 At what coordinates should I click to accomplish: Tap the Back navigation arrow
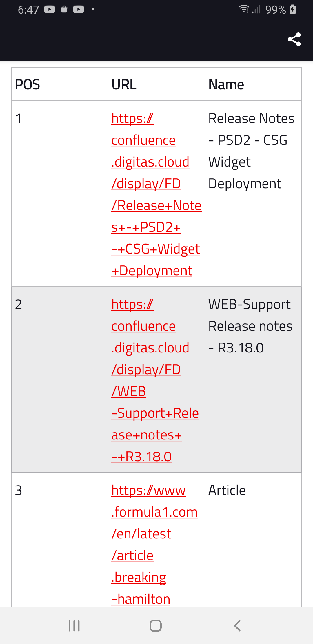238,626
